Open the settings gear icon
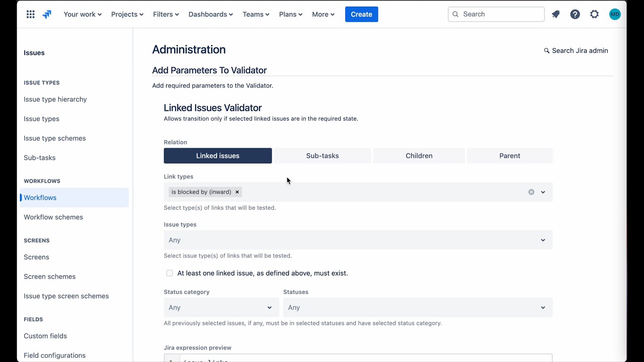 pyautogui.click(x=595, y=14)
